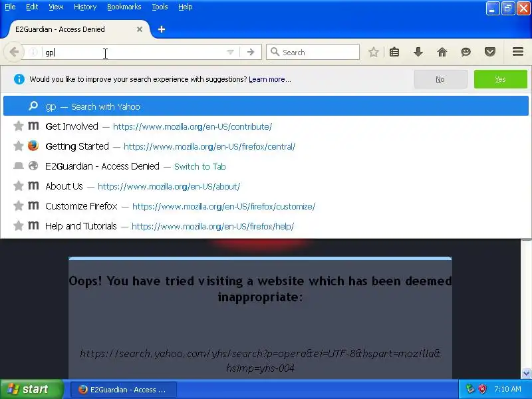Screen dimensions: 532x399
Task: Switch to tab E2Guardian - Access Denied suggestion
Action: point(266,166)
